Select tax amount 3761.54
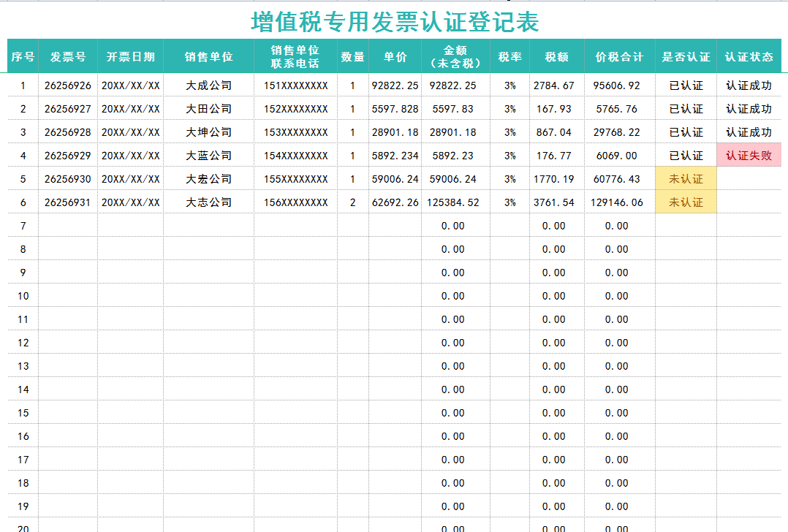 tap(557, 202)
